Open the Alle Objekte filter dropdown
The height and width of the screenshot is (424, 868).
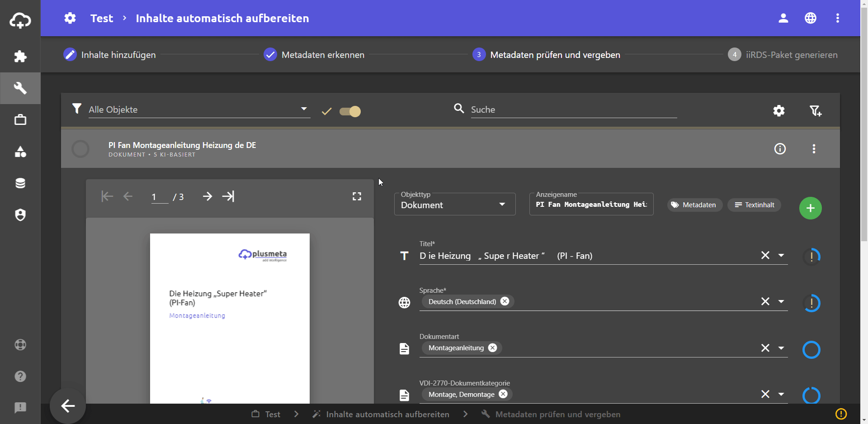199,110
